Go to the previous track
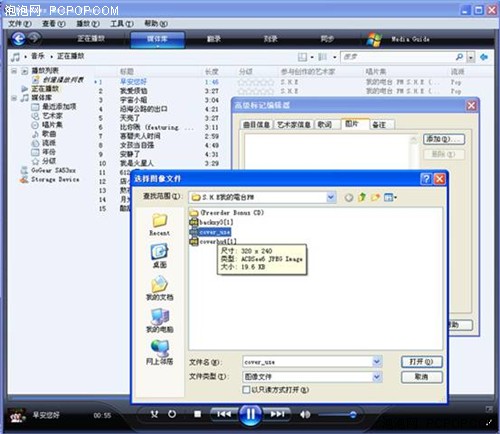The height and width of the screenshot is (434, 500). coord(224,414)
